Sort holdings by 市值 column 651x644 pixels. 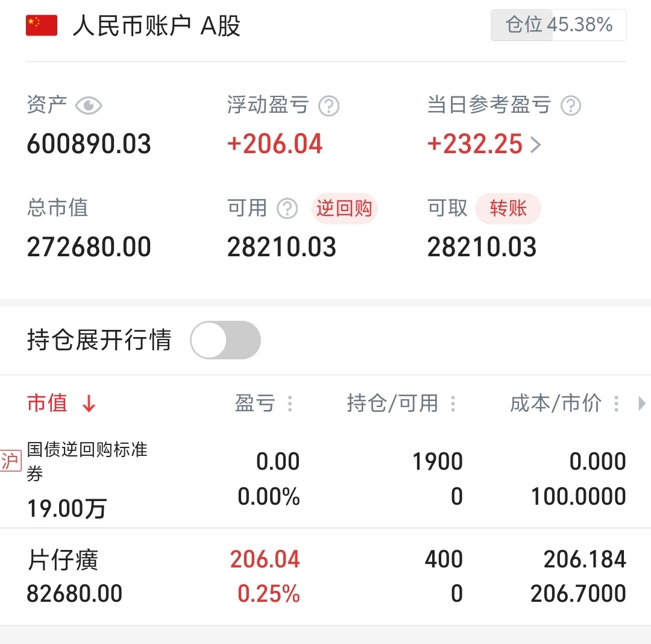(47, 403)
